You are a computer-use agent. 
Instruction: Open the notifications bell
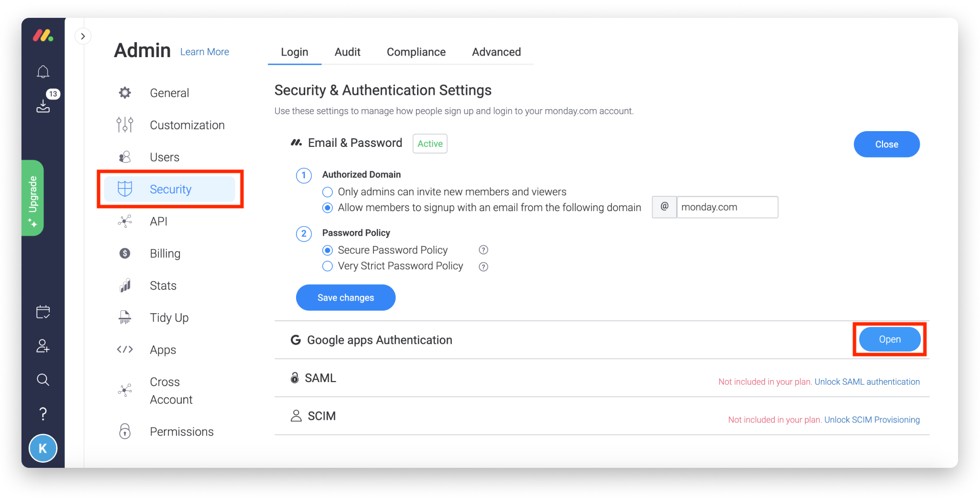pos(43,72)
